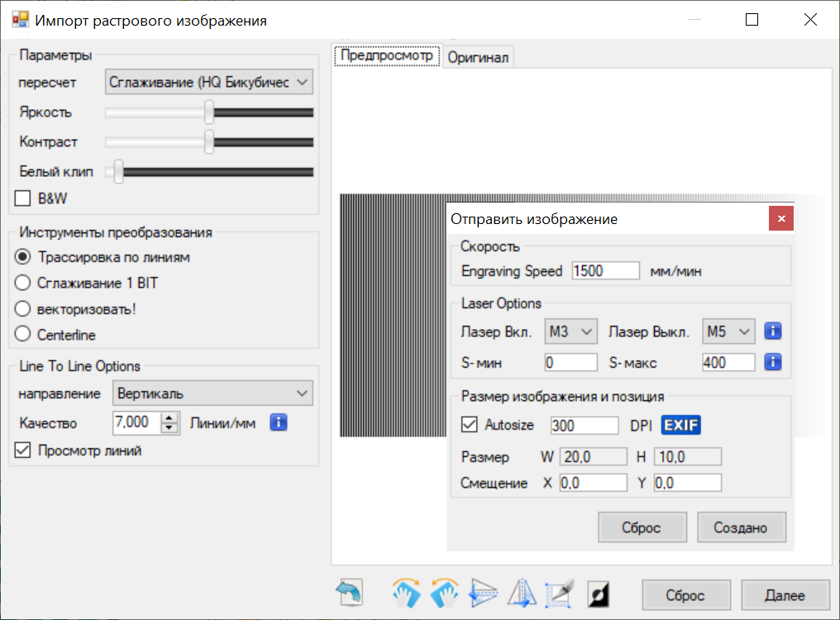Switch to the Оригинал tab
840x620 pixels.
pyautogui.click(x=479, y=57)
